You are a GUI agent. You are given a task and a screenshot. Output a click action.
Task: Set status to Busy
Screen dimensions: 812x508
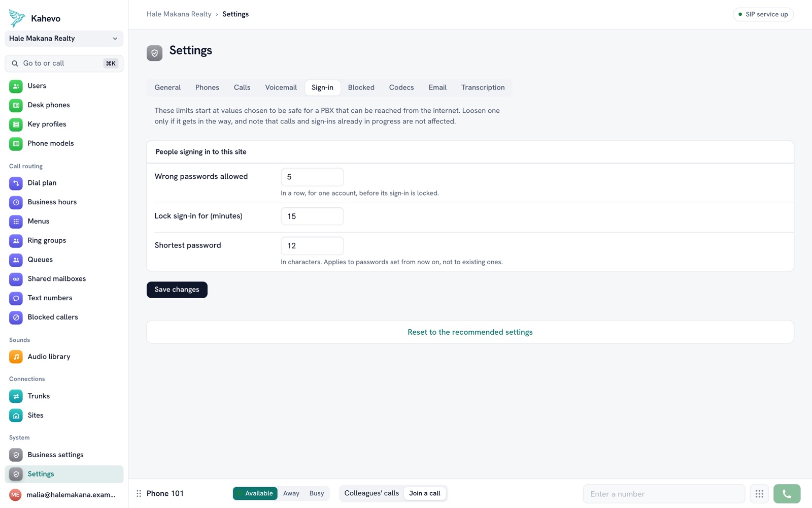click(317, 493)
